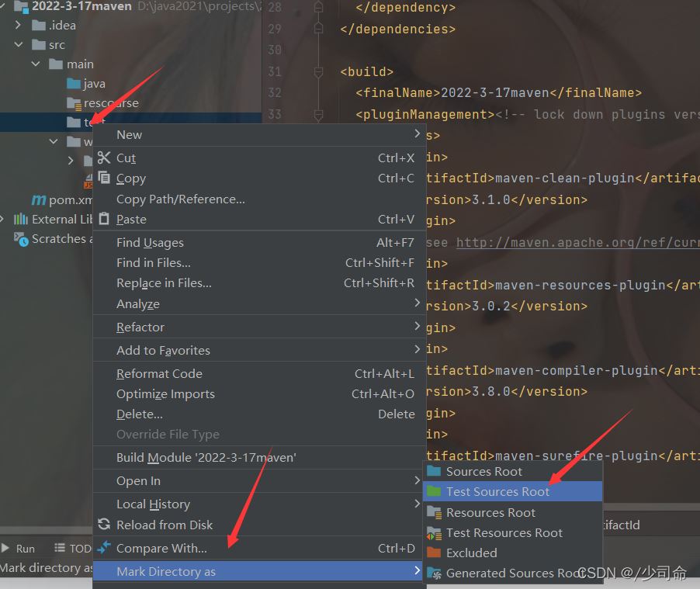
Task: Click line number 30 in gutter
Action: (x=275, y=50)
